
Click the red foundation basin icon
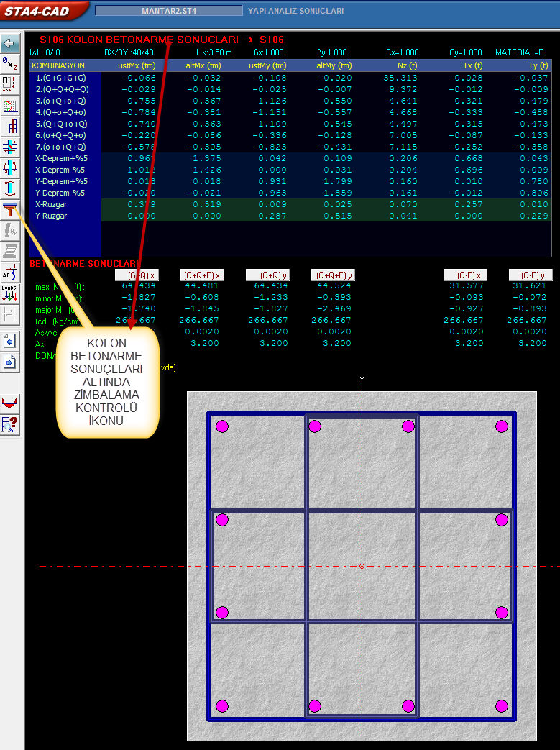tap(10, 403)
